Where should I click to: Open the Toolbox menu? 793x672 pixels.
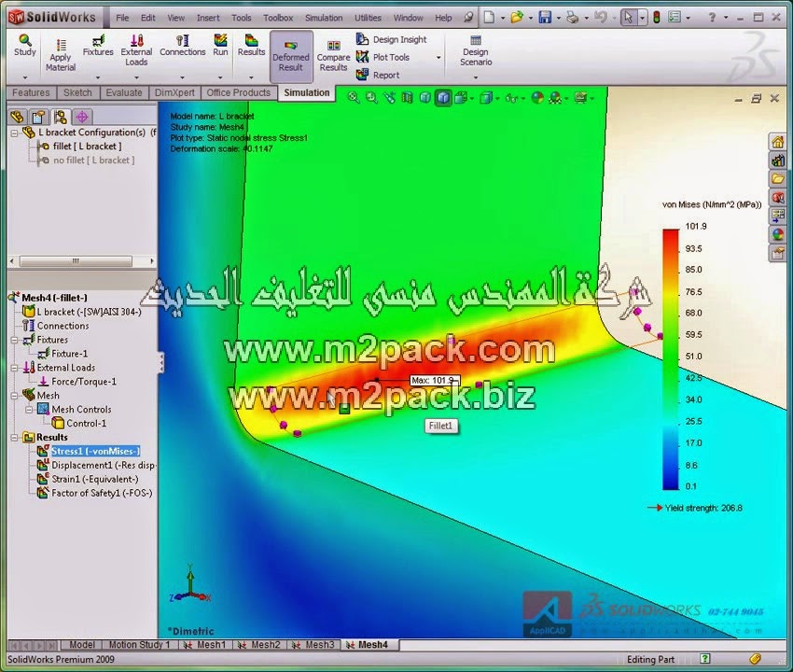pos(278,18)
